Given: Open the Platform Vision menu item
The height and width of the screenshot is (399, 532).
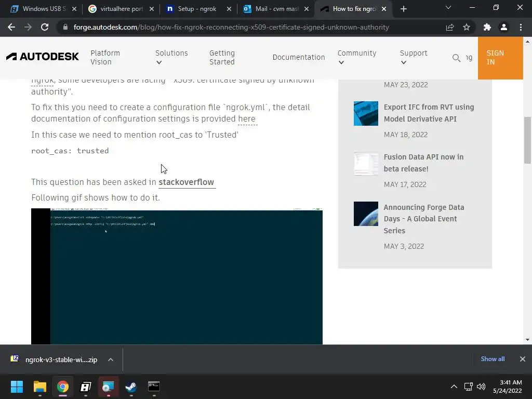Looking at the screenshot, I should click(x=105, y=57).
